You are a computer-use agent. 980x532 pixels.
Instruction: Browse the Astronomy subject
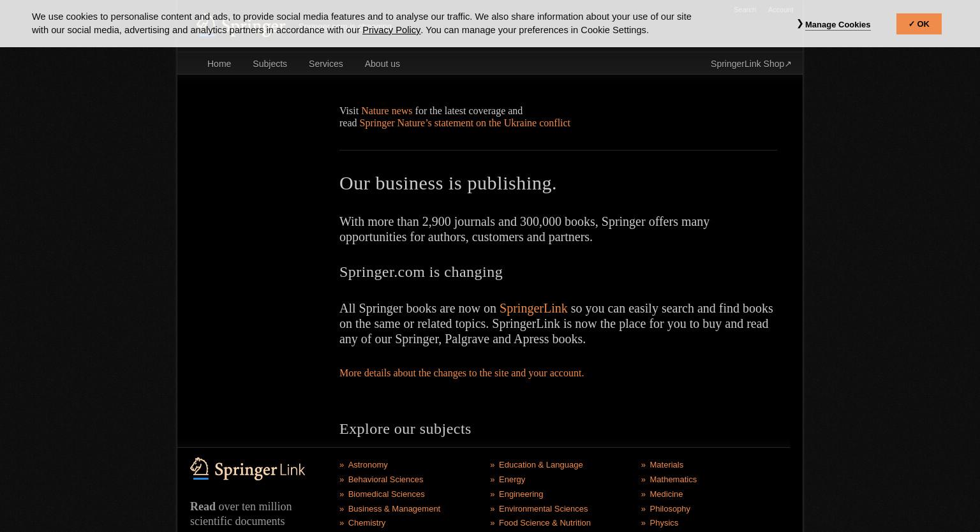pyautogui.click(x=367, y=465)
